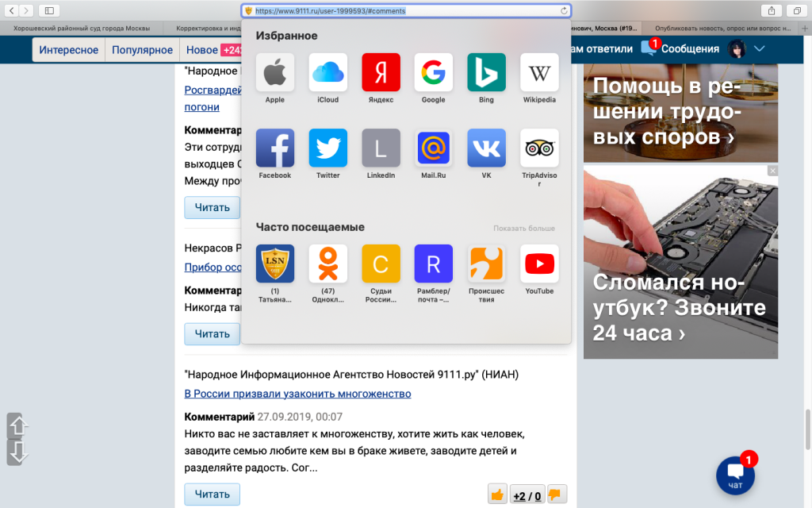The height and width of the screenshot is (508, 812).
Task: Click Показать больше to show more sites
Action: coord(523,229)
